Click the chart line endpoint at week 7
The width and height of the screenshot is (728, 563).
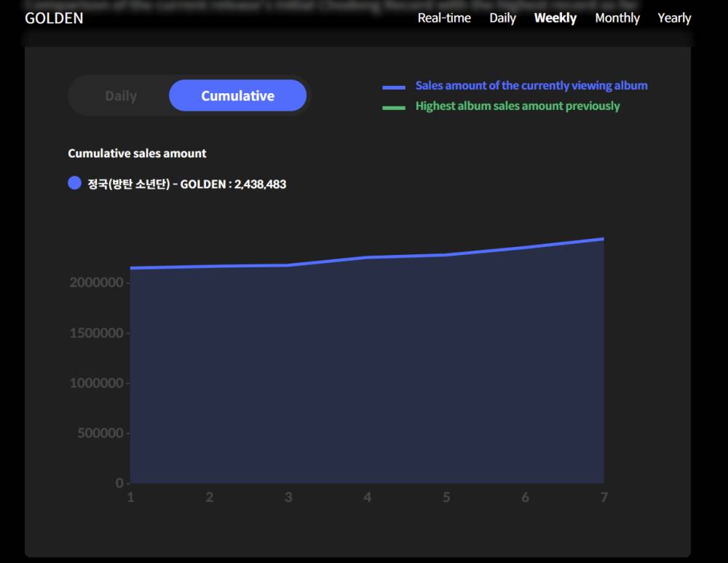click(x=603, y=239)
